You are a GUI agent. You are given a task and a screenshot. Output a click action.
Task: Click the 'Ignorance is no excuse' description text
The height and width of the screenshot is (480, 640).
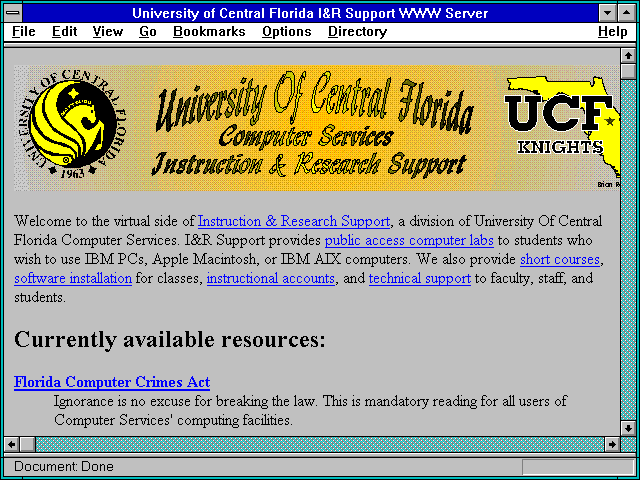310,410
